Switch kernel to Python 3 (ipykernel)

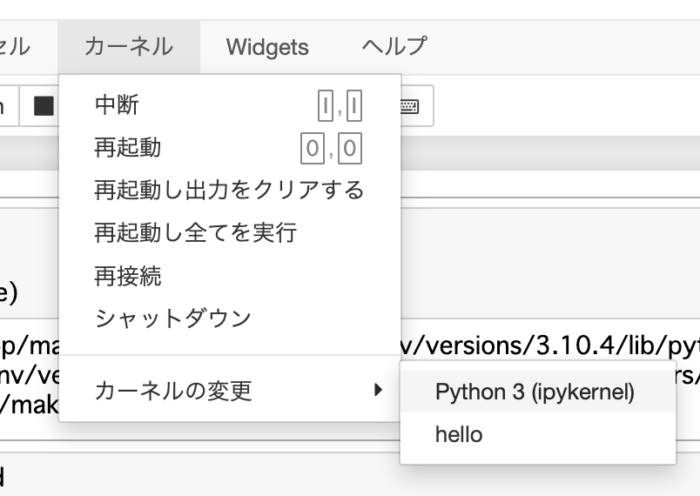pos(534,392)
